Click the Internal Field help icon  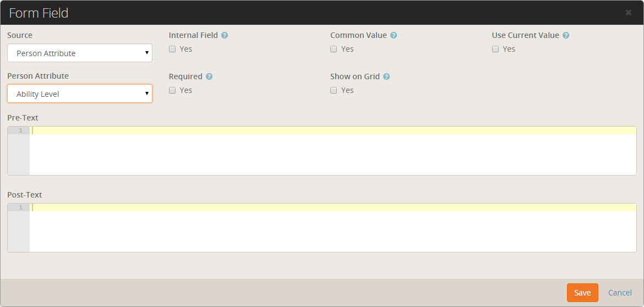(x=225, y=35)
